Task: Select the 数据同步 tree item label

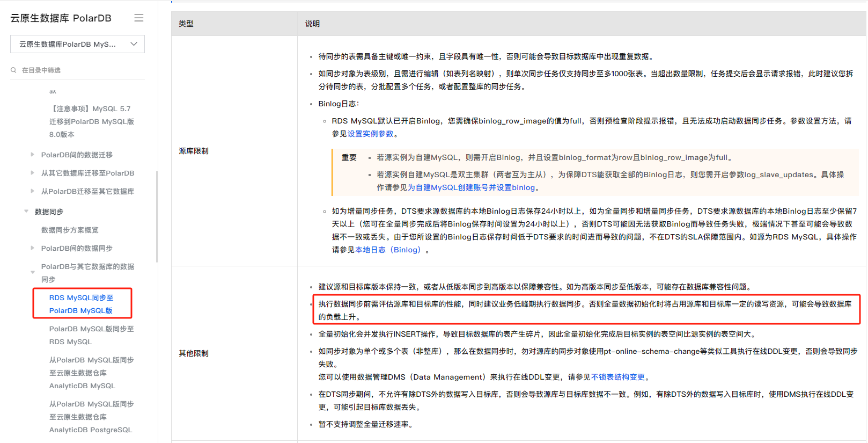Action: (49, 212)
